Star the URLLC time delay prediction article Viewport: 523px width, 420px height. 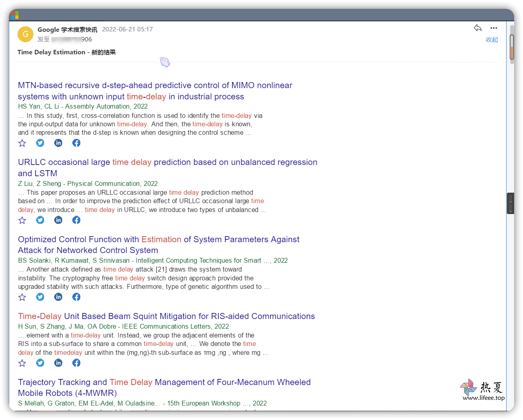pyautogui.click(x=22, y=220)
